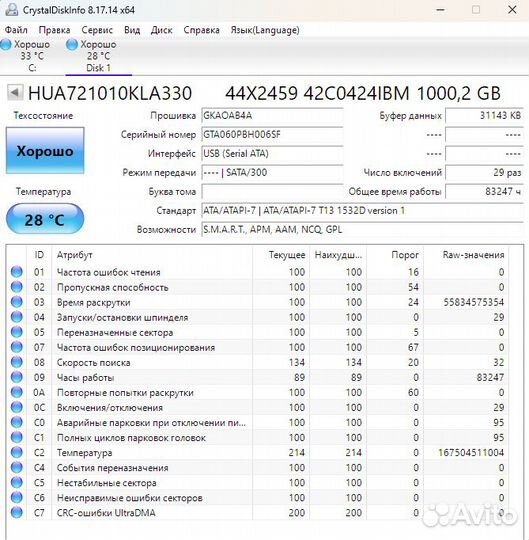The width and height of the screenshot is (529, 540).
Task: Open the Справка menu
Action: point(201,30)
